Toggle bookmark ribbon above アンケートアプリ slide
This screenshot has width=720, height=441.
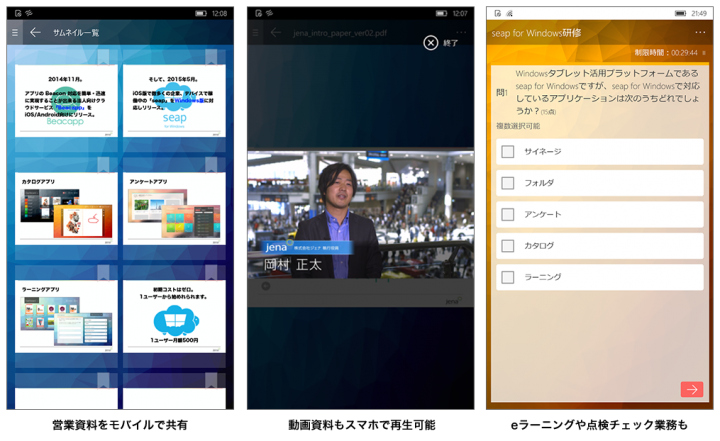click(x=211, y=165)
